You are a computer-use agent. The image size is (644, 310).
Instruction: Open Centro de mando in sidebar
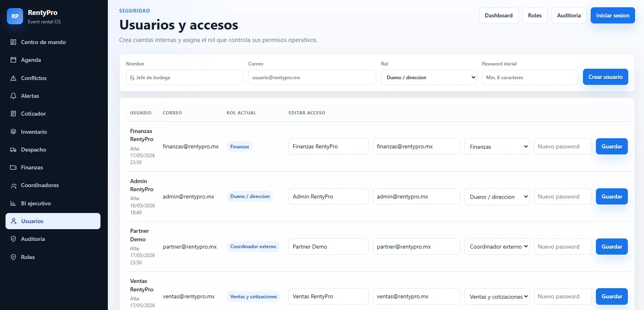[x=53, y=42]
